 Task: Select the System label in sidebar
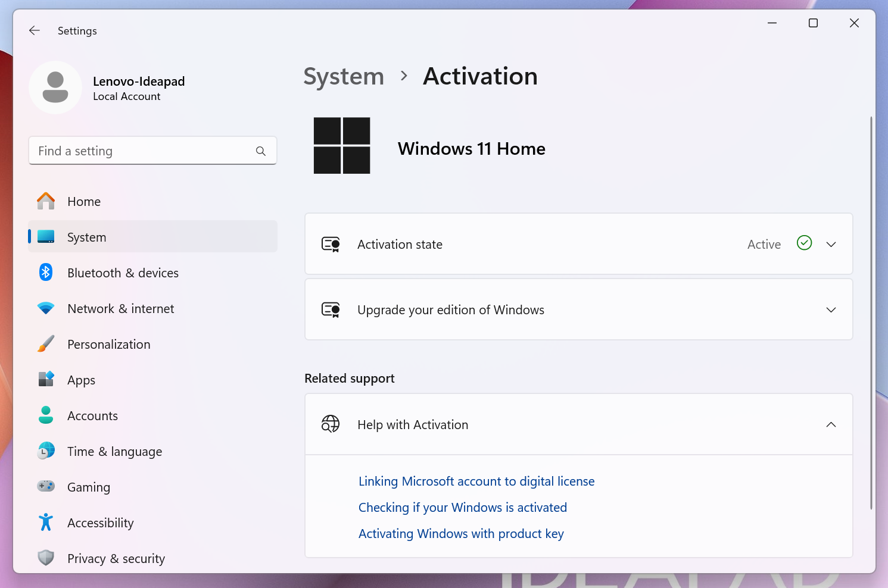(x=87, y=237)
